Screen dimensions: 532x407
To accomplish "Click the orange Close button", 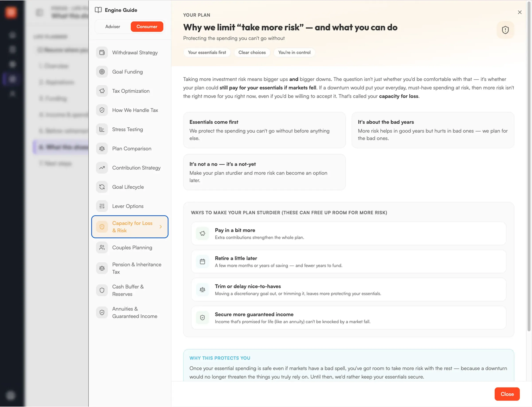I will (x=507, y=394).
